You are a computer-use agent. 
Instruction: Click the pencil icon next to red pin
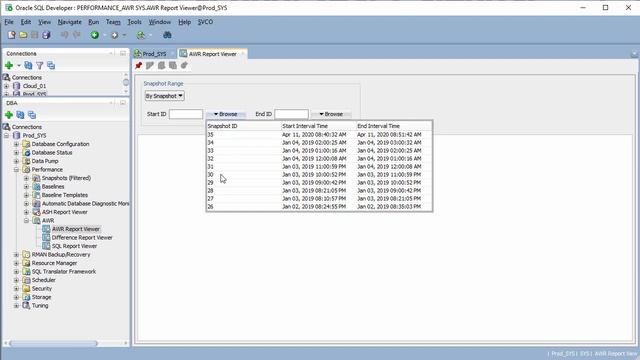click(x=150, y=65)
